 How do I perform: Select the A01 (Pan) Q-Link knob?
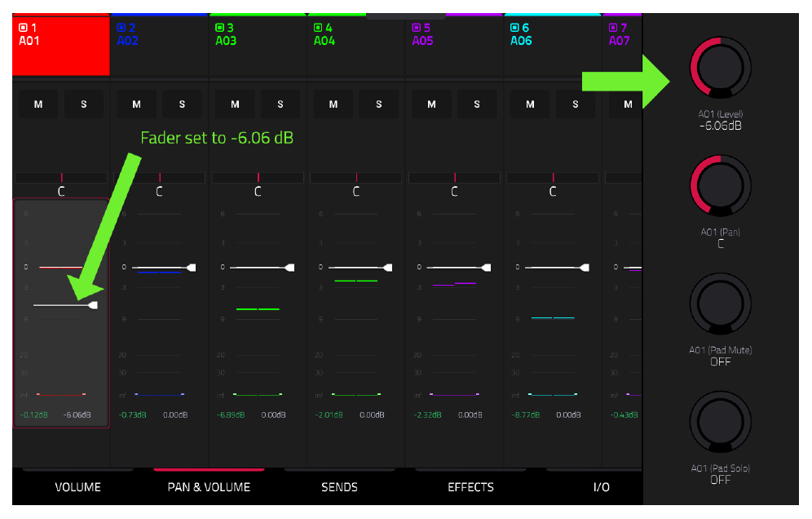click(721, 185)
